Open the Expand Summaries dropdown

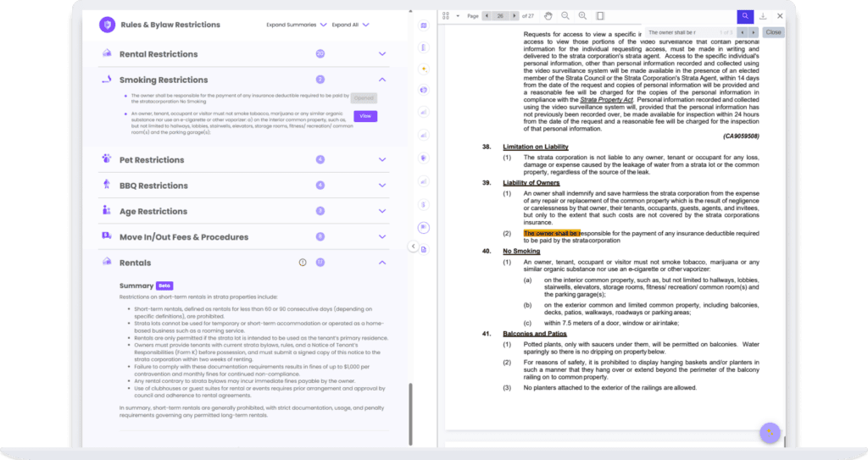coord(296,25)
